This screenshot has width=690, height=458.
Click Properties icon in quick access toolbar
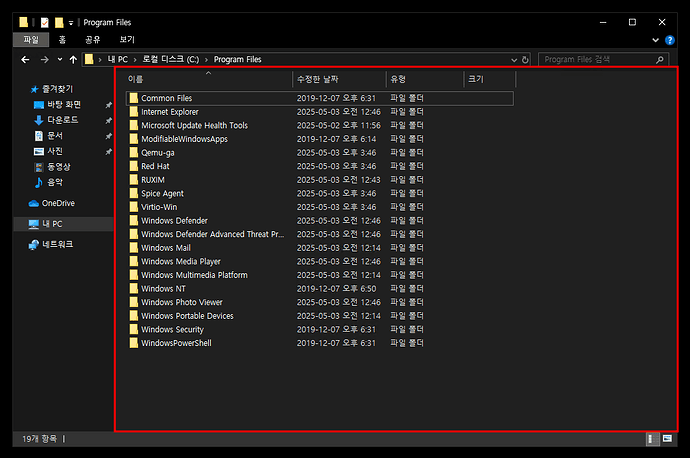click(x=44, y=22)
